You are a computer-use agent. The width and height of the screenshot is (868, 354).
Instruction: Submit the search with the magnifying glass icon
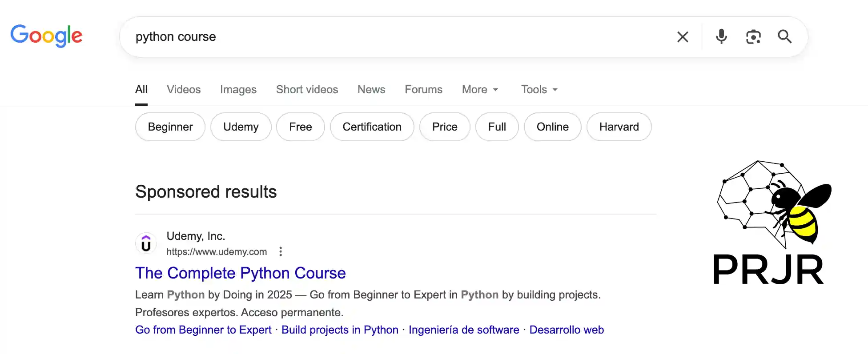(784, 36)
